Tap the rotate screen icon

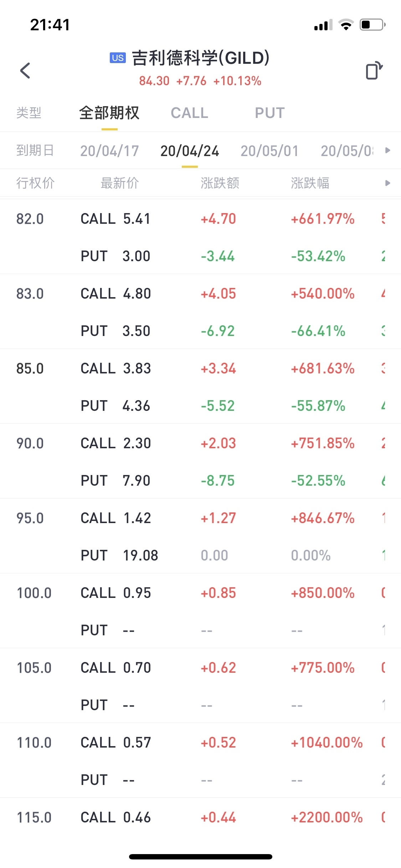(x=374, y=70)
